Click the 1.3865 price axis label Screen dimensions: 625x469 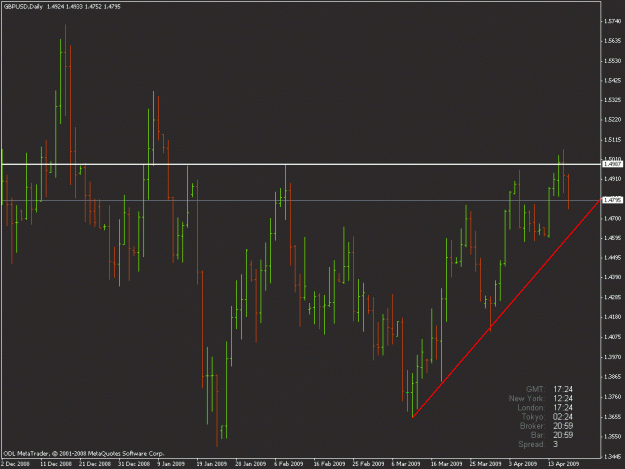613,376
